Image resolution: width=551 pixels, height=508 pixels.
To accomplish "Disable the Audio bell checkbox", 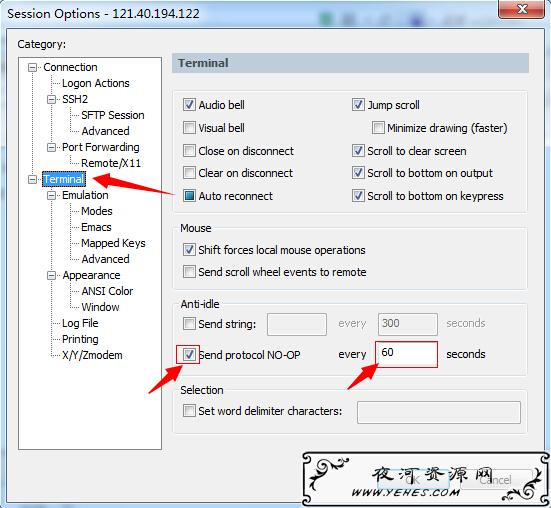I will pyautogui.click(x=189, y=105).
